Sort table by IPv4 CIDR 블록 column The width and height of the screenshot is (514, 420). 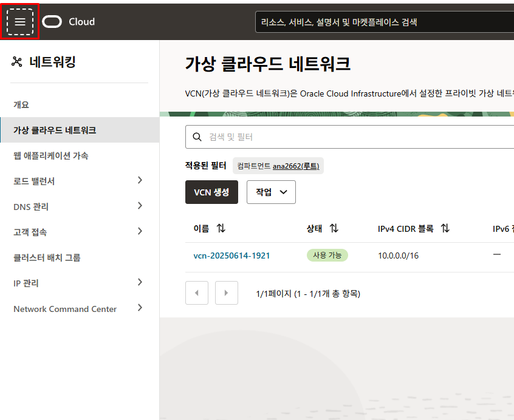[x=445, y=228]
